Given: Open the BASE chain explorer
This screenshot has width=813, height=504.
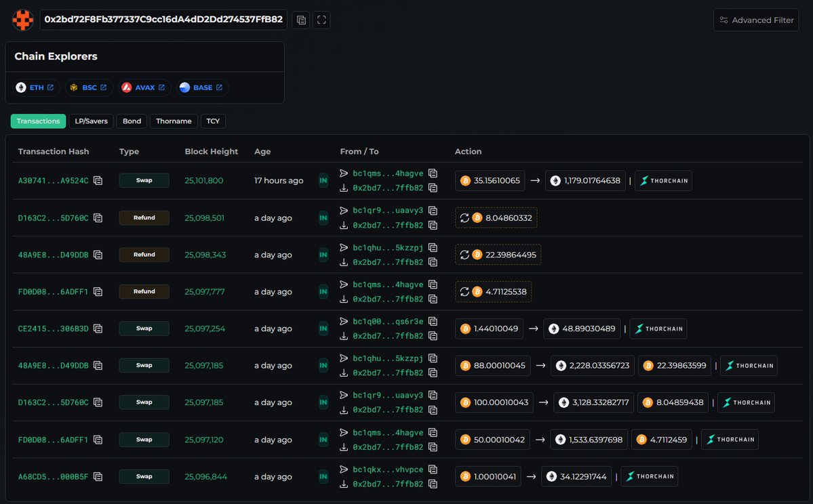Looking at the screenshot, I should 201,88.
